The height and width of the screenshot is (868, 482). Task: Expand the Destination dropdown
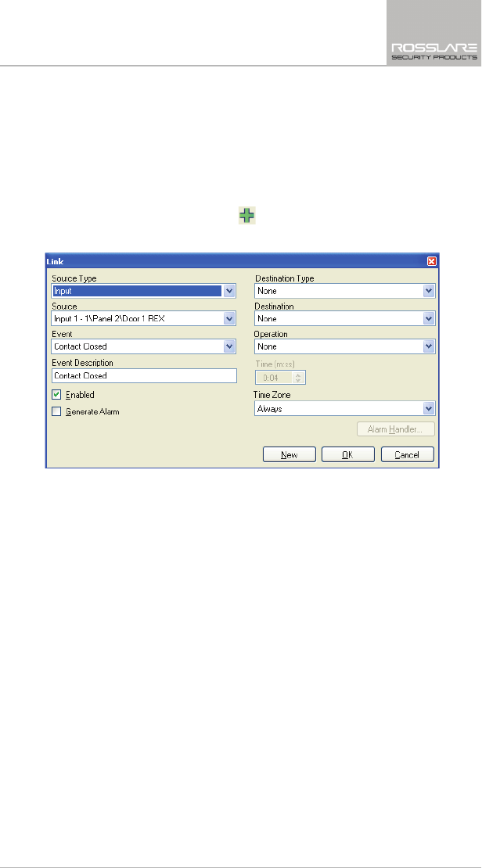coord(428,318)
